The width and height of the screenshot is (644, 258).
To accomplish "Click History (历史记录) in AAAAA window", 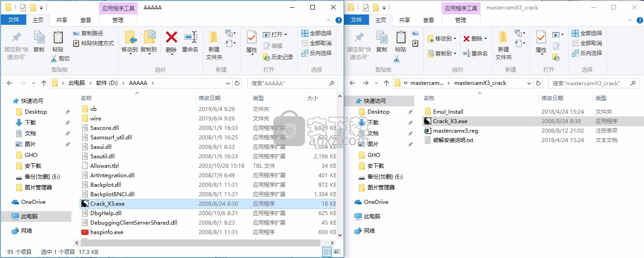I will pyautogui.click(x=278, y=57).
